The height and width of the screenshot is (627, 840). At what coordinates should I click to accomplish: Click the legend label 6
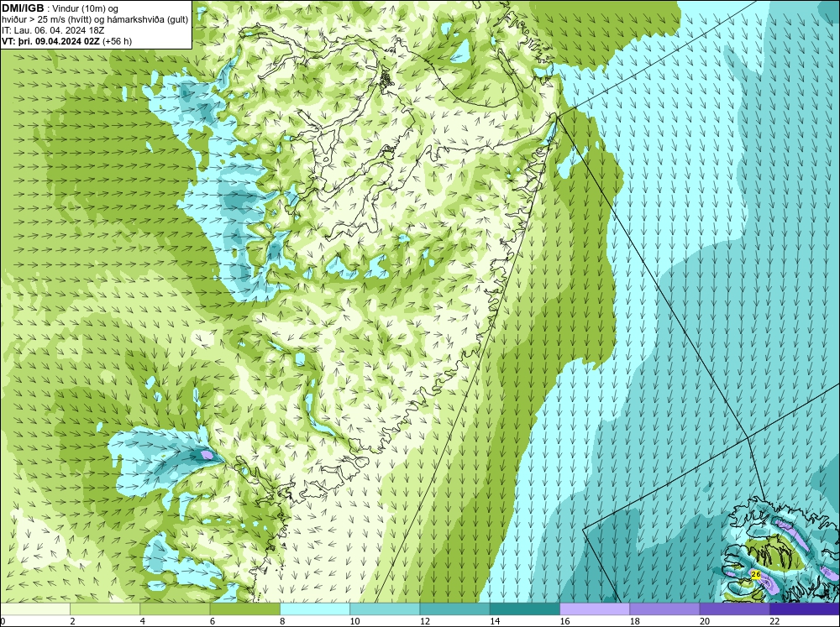pos(213,621)
